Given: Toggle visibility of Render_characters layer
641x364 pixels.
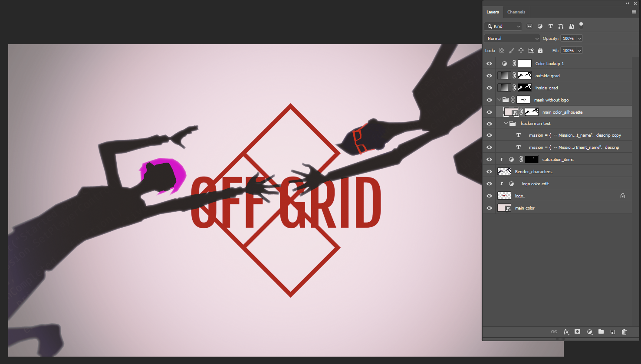Looking at the screenshot, I should 490,172.
